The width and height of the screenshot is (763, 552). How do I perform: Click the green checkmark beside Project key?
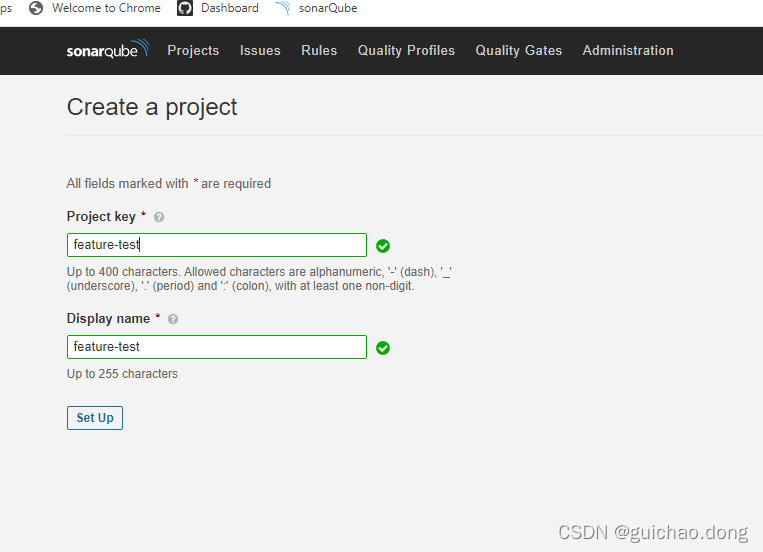383,246
